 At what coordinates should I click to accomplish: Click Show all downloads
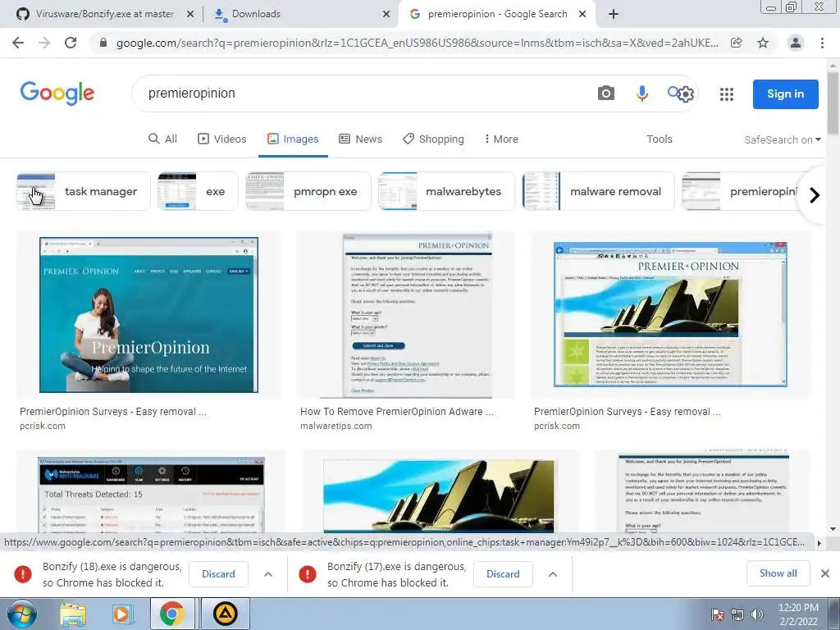tap(778, 573)
